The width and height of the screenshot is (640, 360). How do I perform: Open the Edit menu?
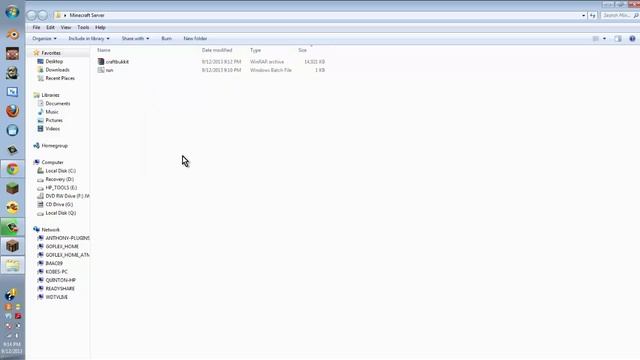(50, 27)
